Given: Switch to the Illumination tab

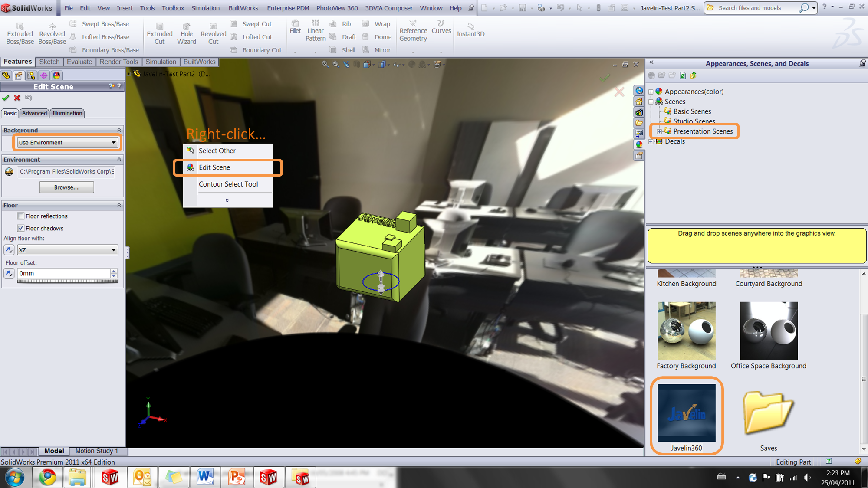Looking at the screenshot, I should pos(67,113).
